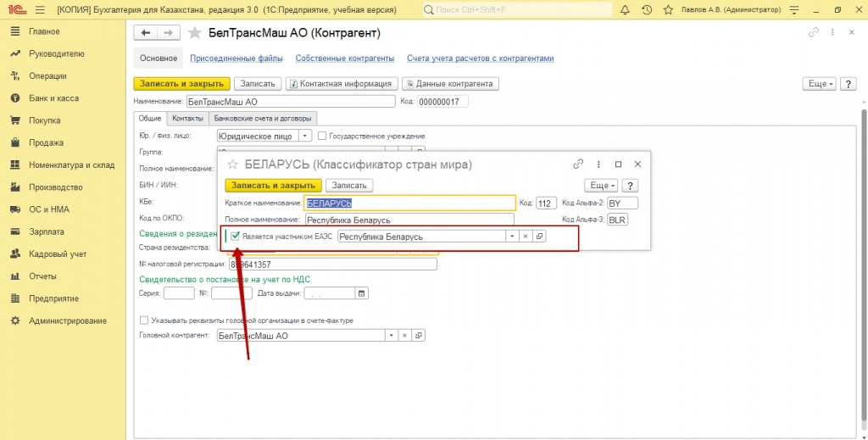Open Руководителю section
This screenshot has width=868, height=440.
[57, 53]
